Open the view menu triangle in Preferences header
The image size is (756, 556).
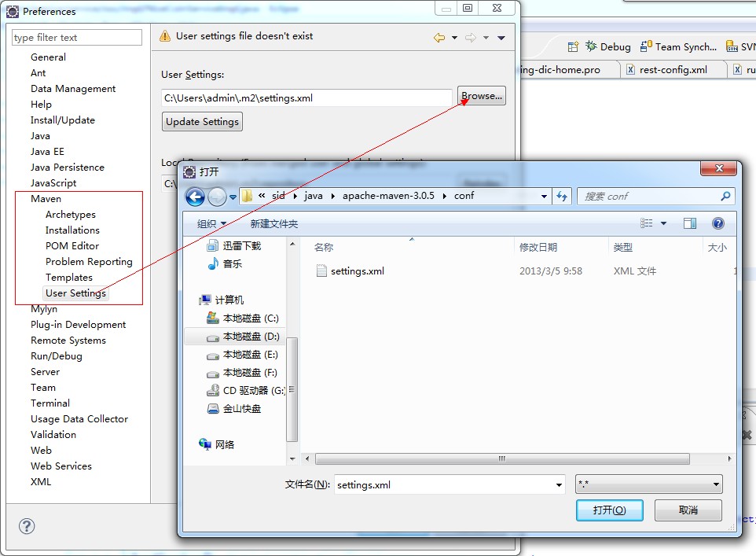pyautogui.click(x=501, y=38)
